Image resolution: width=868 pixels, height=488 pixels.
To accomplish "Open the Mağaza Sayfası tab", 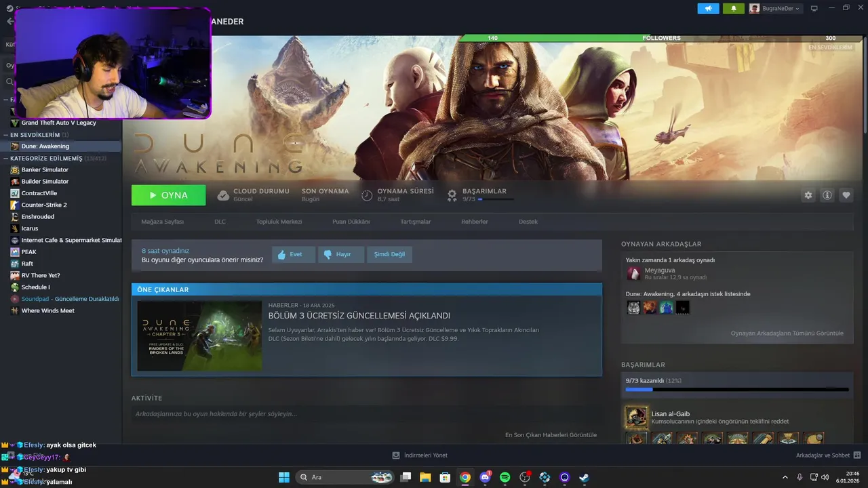I will click(x=162, y=222).
